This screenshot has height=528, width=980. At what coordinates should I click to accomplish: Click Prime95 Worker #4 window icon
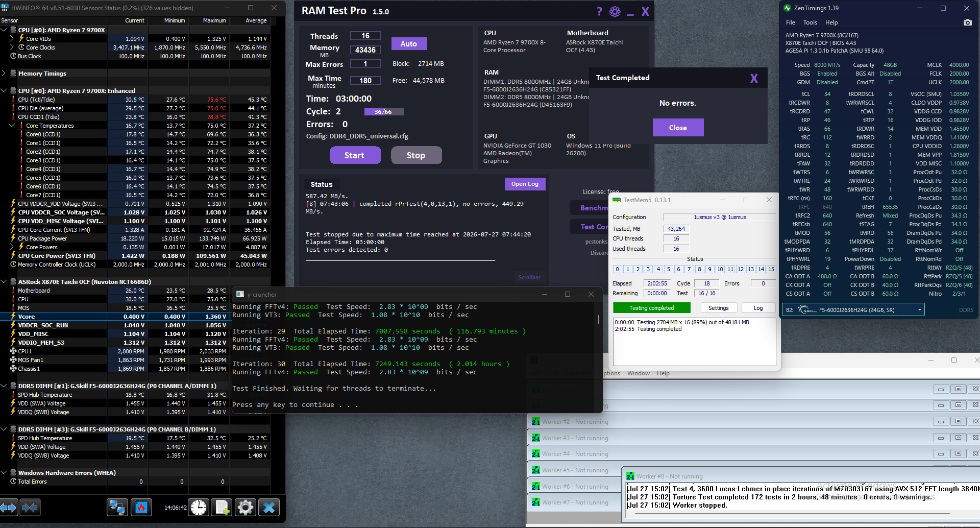point(535,454)
